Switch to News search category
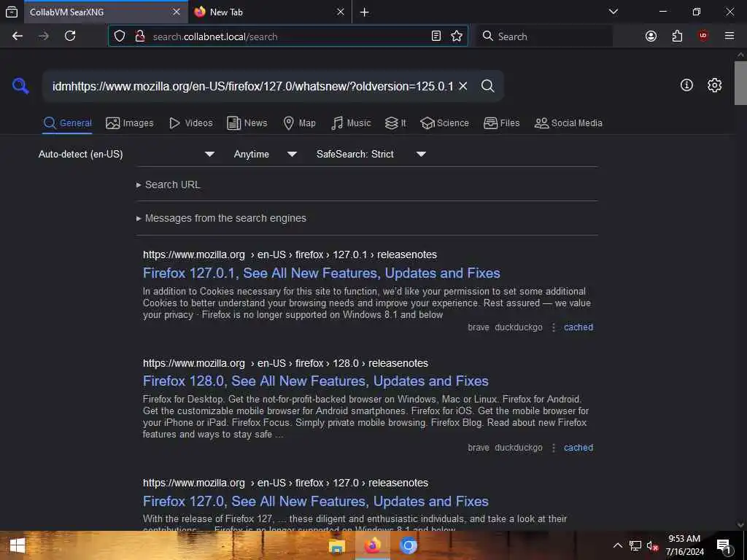747x560 pixels. (x=247, y=122)
